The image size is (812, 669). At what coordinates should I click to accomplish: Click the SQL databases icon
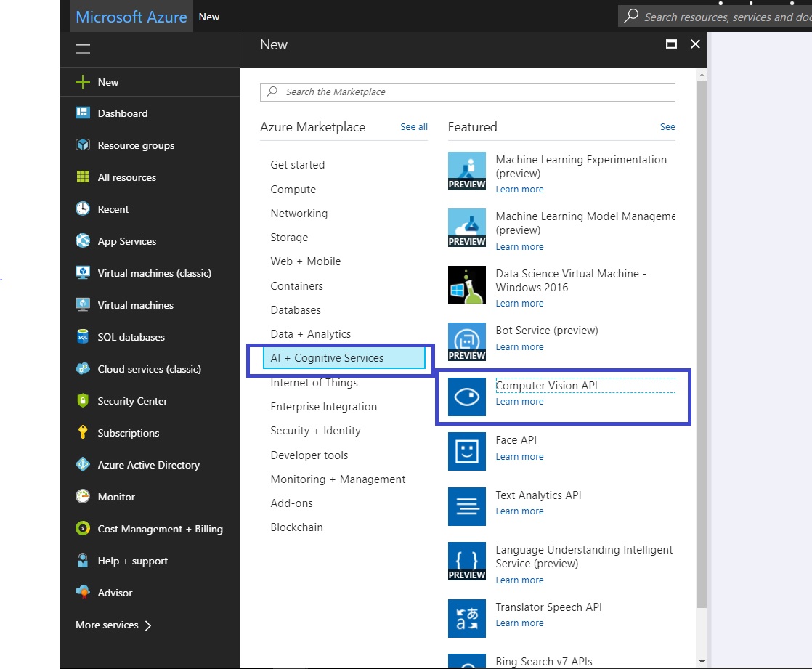tap(82, 336)
